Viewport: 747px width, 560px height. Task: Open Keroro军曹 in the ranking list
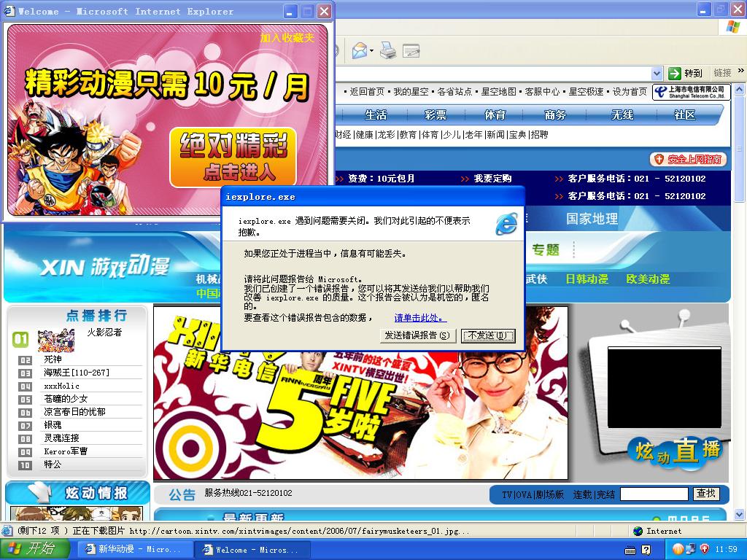point(66,451)
